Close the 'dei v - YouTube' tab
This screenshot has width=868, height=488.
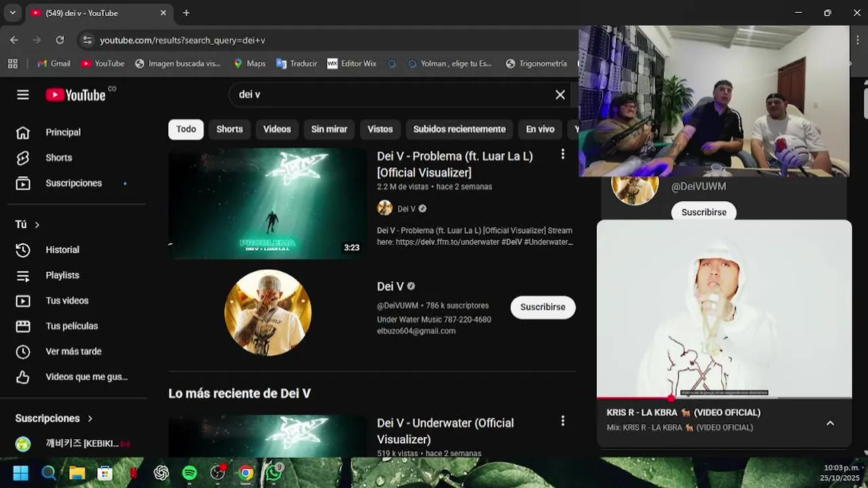click(163, 13)
